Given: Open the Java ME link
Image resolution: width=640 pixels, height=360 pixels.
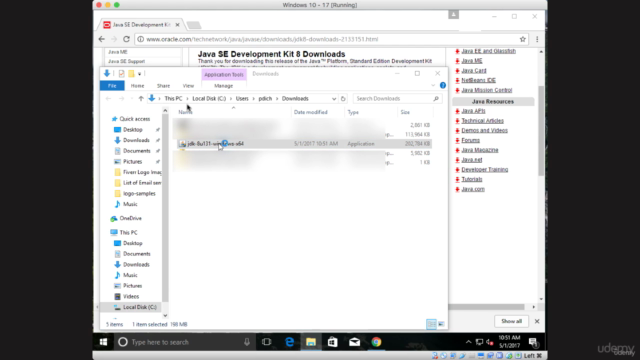Looking at the screenshot, I should (x=471, y=61).
